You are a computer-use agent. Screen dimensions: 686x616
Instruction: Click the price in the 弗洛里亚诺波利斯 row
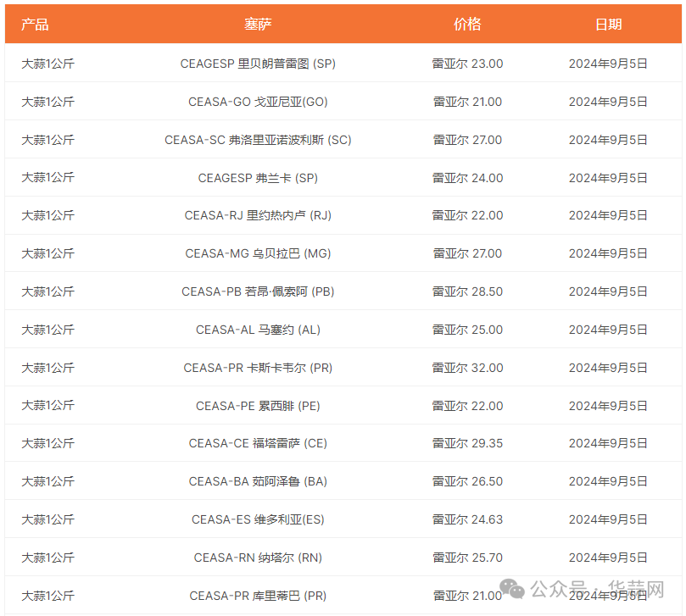point(467,140)
